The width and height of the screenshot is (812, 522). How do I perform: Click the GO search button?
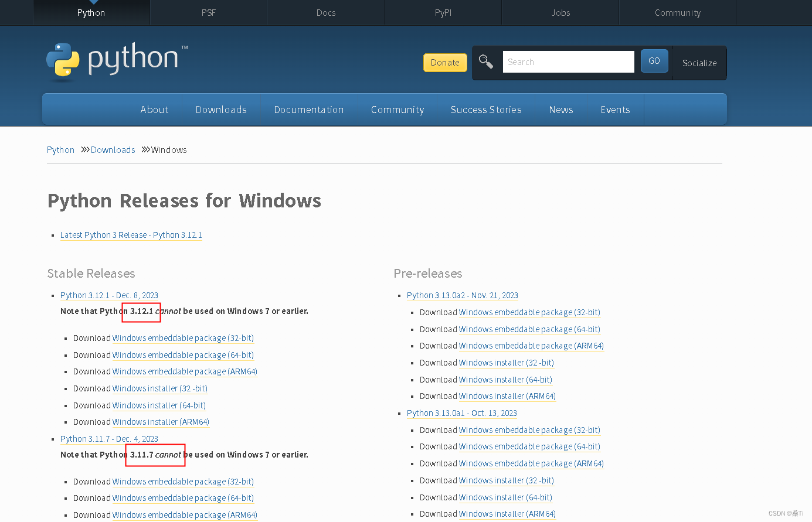click(x=654, y=61)
